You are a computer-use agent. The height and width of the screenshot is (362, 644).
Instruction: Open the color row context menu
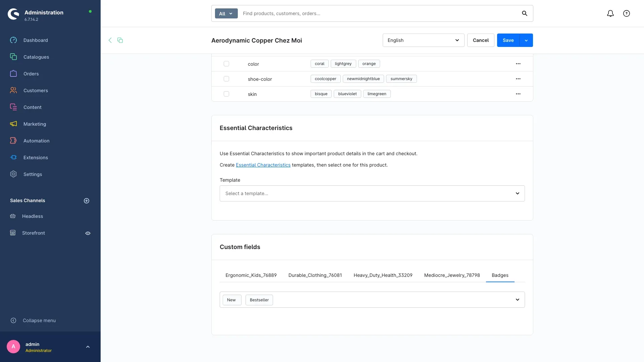[x=518, y=64]
